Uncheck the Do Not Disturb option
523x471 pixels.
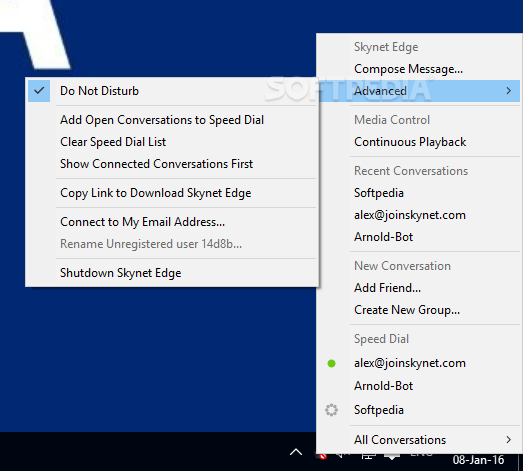(172, 91)
